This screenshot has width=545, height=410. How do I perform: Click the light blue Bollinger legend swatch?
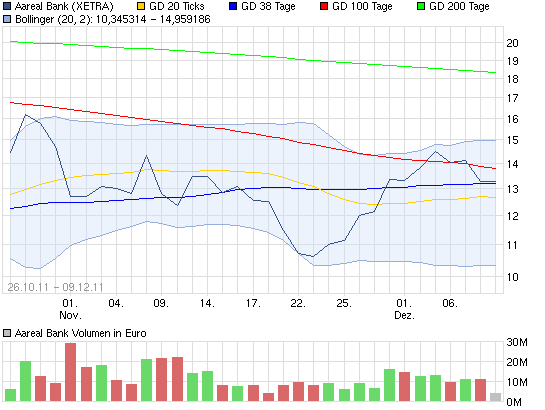7,19
